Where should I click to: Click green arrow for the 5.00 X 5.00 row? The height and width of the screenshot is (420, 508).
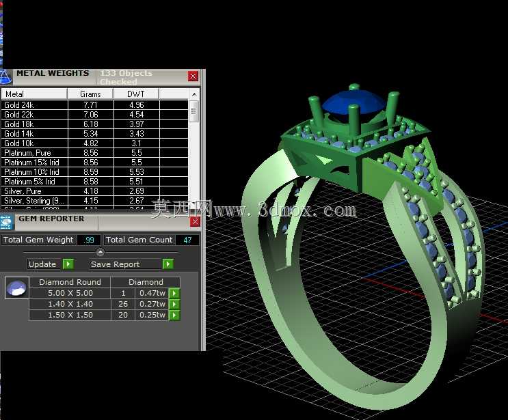pyautogui.click(x=174, y=294)
